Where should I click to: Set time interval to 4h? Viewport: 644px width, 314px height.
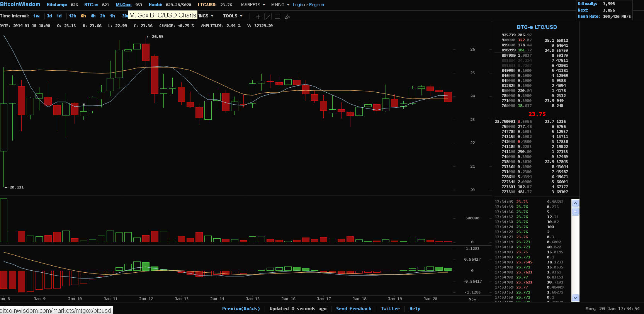(93, 16)
